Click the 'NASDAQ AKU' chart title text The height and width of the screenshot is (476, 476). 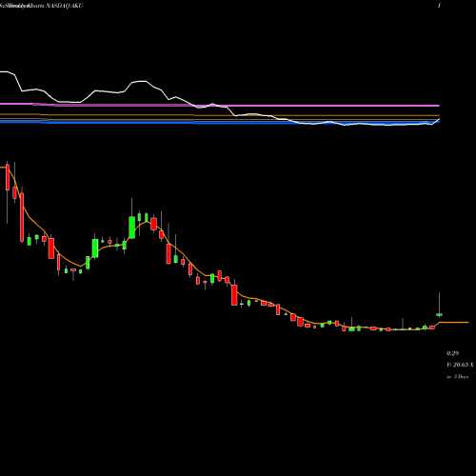(x=65, y=6)
